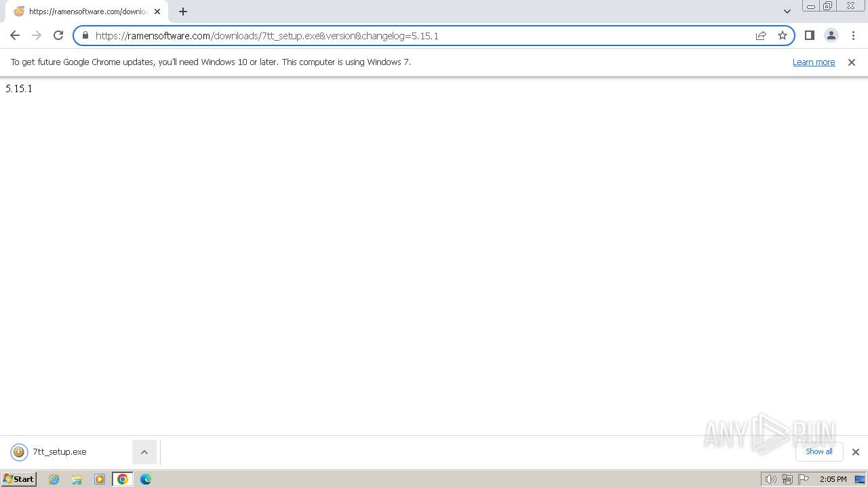The width and height of the screenshot is (868, 488).
Task: Open the Chrome side panel
Action: (810, 35)
